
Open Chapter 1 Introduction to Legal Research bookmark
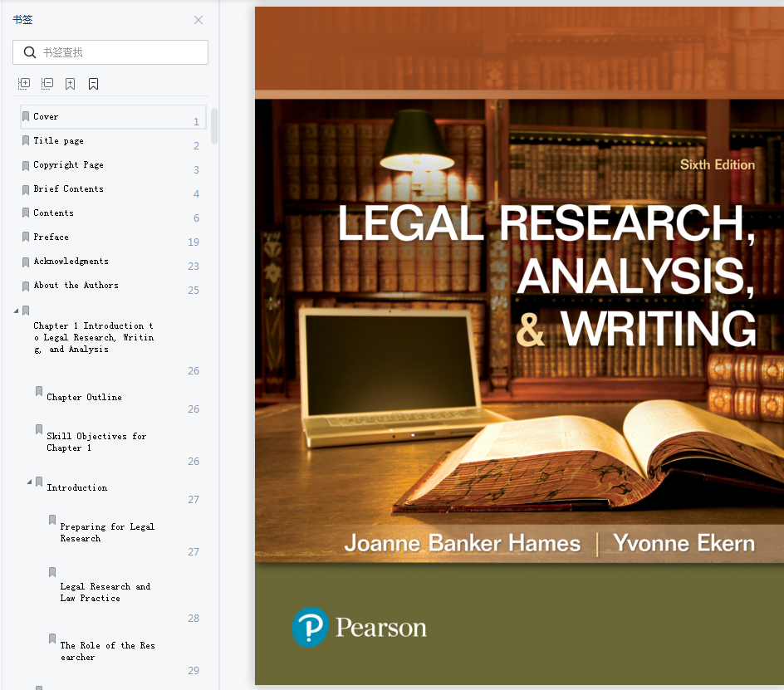pos(94,337)
